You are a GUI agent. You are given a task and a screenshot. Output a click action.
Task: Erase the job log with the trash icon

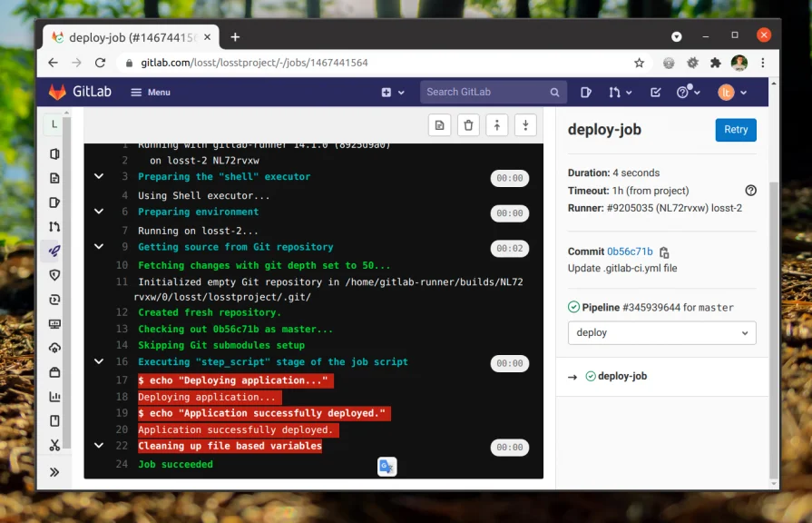pyautogui.click(x=468, y=124)
